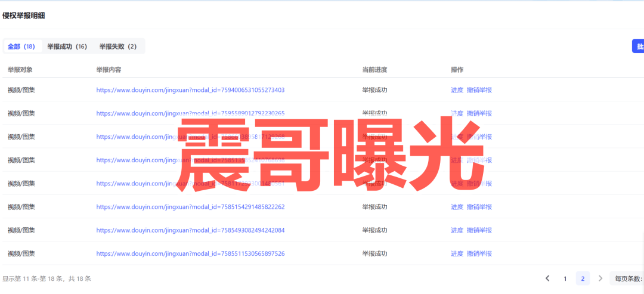The image size is (644, 294).
Task: Follow the douyin link ending in 5897526
Action: tap(190, 253)
